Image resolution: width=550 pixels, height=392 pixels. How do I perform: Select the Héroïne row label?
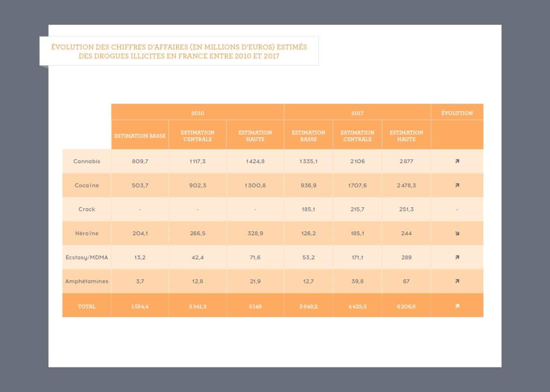86,234
